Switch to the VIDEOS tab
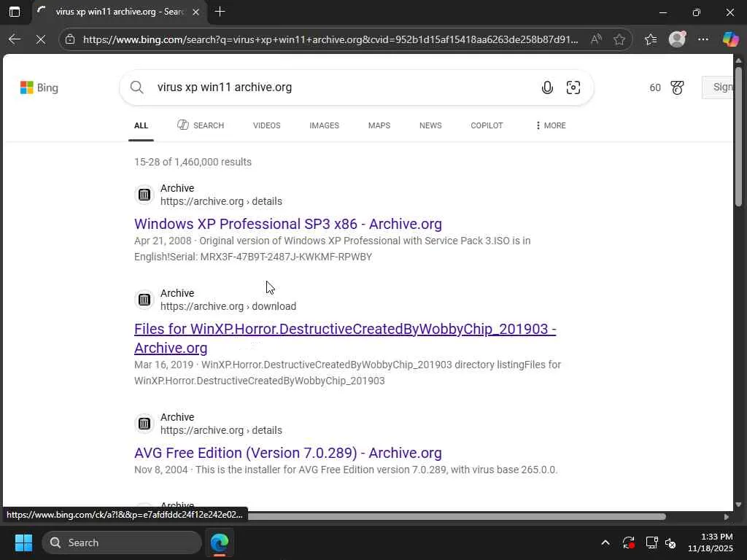 tap(266, 125)
